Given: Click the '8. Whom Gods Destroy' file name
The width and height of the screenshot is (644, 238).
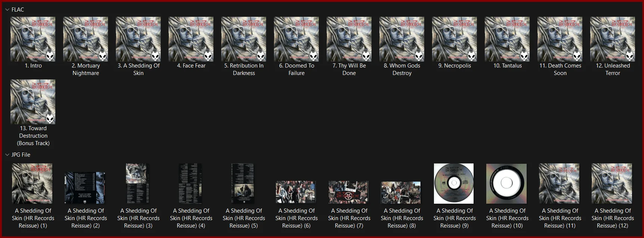Looking at the screenshot, I should point(402,69).
